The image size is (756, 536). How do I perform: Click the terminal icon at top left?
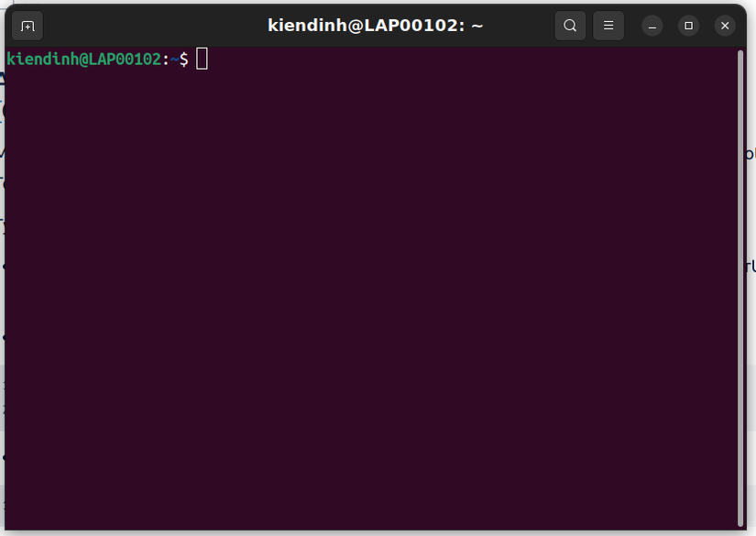point(26,26)
